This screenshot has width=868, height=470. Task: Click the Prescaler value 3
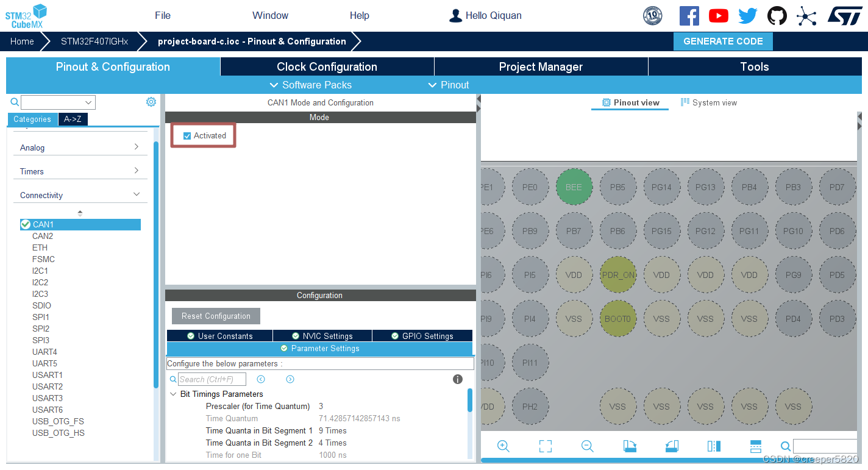click(321, 406)
